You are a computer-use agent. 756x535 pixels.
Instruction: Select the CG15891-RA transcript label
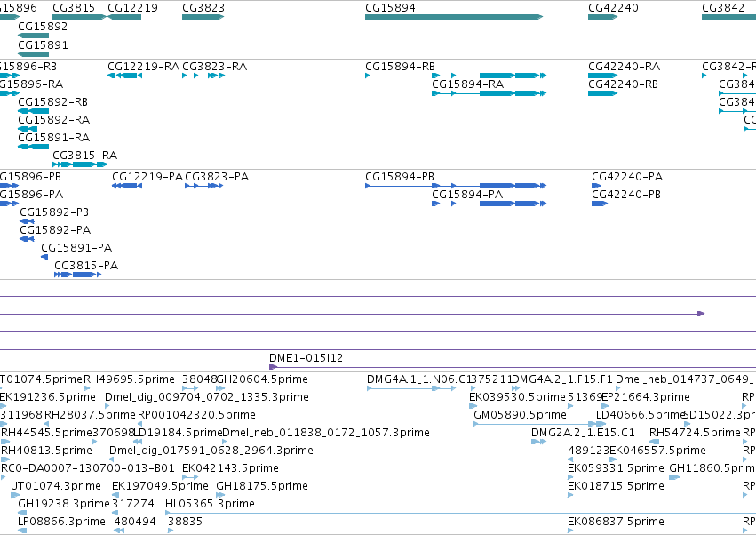pyautogui.click(x=54, y=138)
